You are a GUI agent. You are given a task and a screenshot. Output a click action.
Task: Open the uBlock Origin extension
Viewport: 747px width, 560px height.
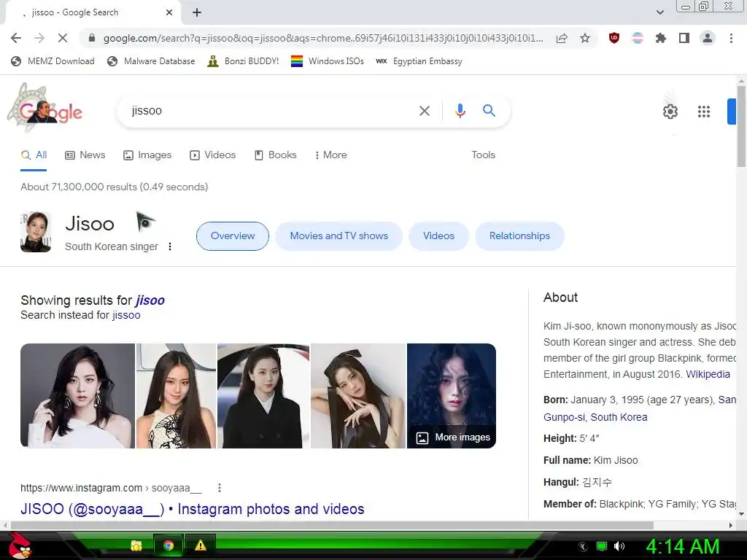[614, 38]
